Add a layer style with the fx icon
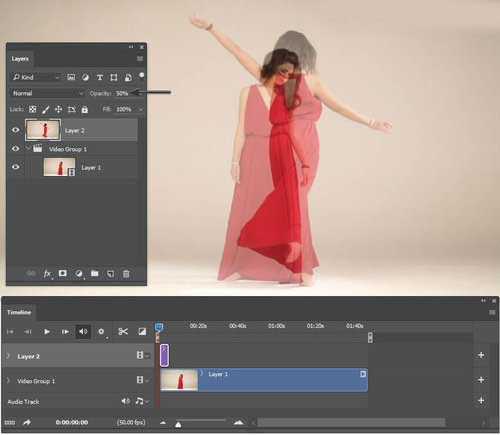The height and width of the screenshot is (435, 500). (x=48, y=274)
